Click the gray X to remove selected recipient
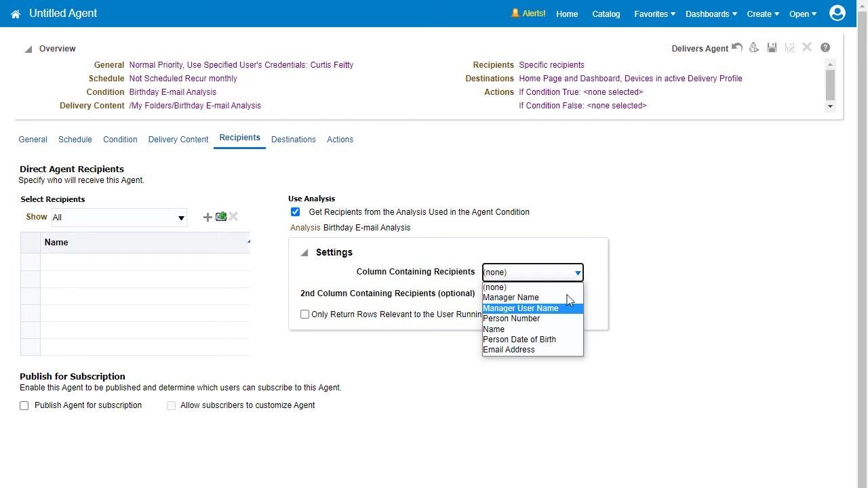Image resolution: width=868 pixels, height=488 pixels. [233, 217]
